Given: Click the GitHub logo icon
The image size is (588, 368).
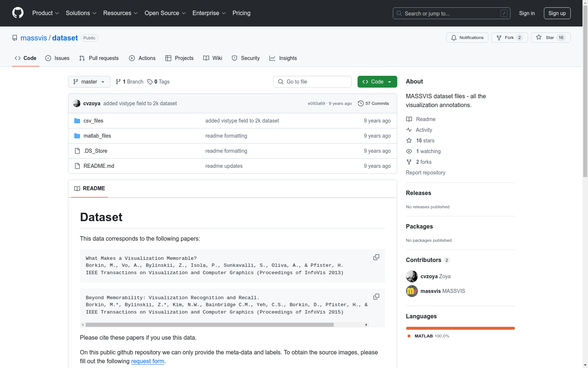Looking at the screenshot, I should pyautogui.click(x=18, y=13).
